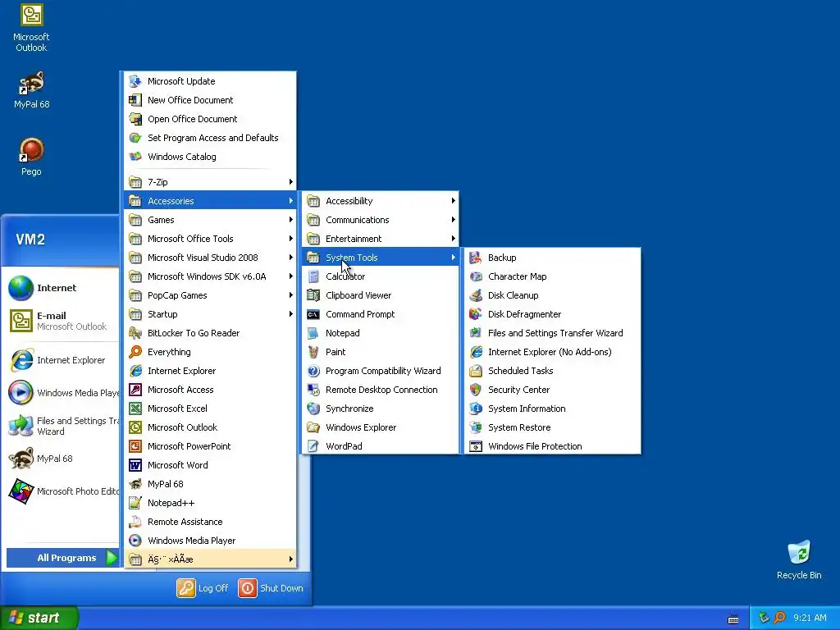Open E-mail Microsoft Outlook pinned item
The image size is (840, 630).
[62, 321]
